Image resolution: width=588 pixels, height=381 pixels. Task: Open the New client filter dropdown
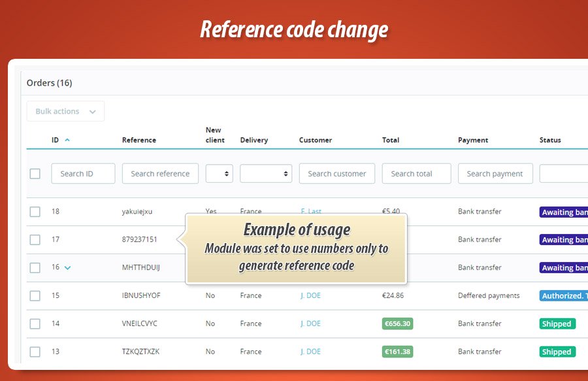[x=219, y=173]
